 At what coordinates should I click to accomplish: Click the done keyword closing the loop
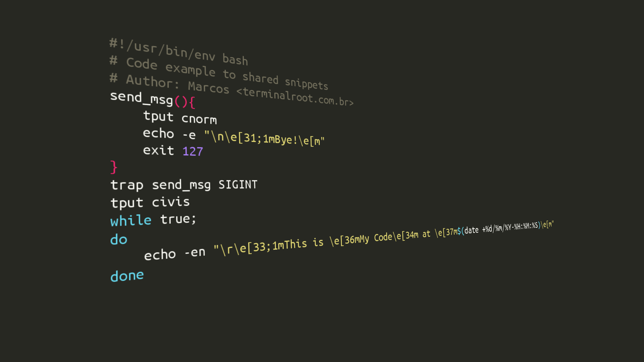[x=127, y=275]
